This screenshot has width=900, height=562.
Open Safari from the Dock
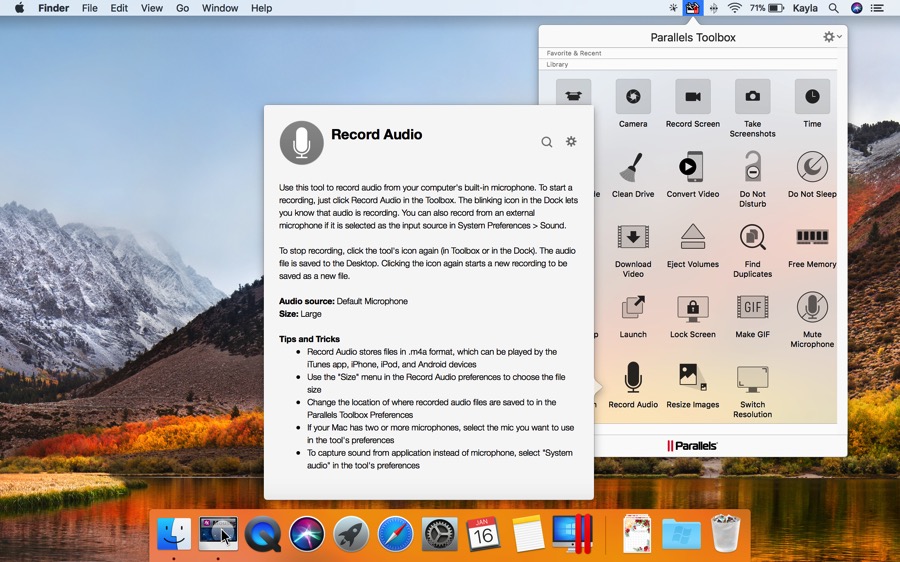click(x=395, y=534)
